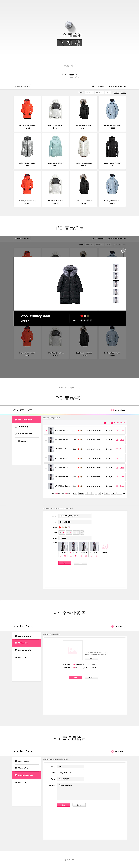The width and height of the screenshot is (139, 868).
Task: Open the Women filter dropdown on homepage
Action: coord(89,92)
